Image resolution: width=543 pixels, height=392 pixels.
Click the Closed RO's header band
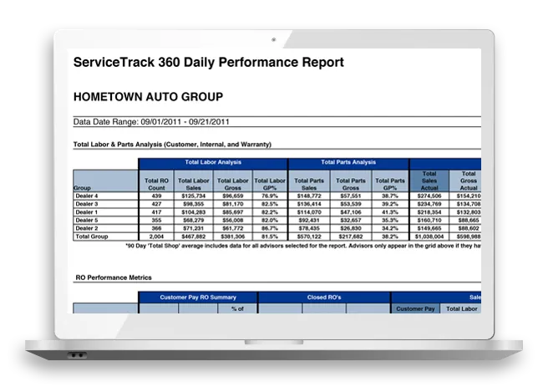[x=324, y=298]
